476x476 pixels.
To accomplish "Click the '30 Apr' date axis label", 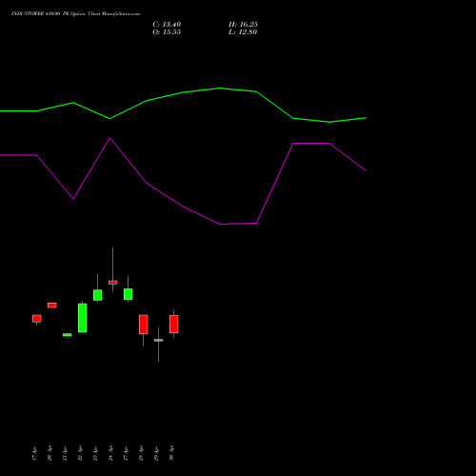I will 171,453.
